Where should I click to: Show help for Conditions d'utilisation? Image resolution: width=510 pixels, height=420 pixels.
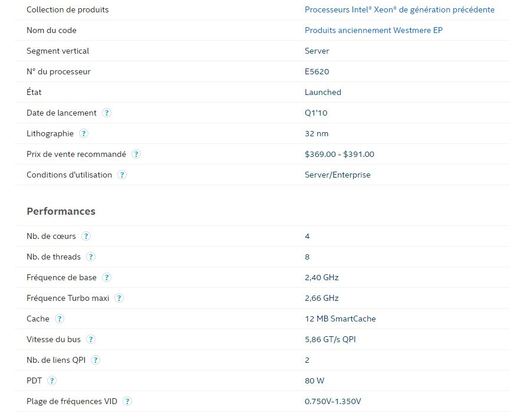point(122,175)
